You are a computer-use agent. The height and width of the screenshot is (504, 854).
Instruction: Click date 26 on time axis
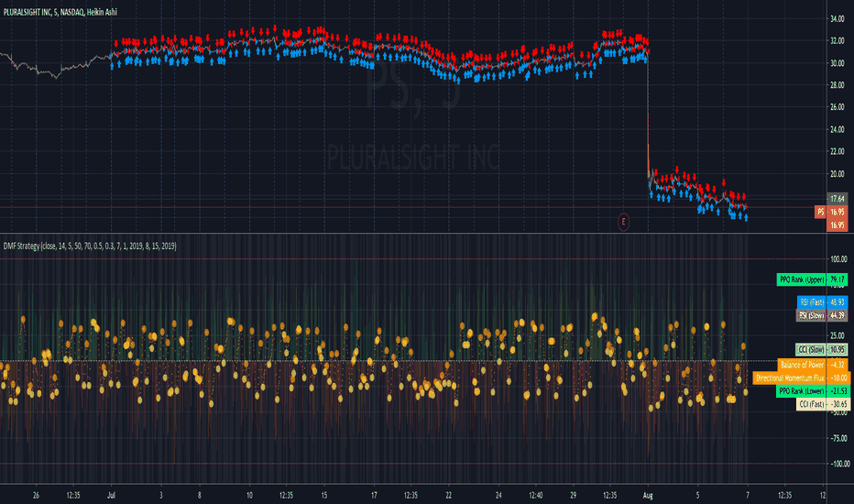click(x=36, y=495)
